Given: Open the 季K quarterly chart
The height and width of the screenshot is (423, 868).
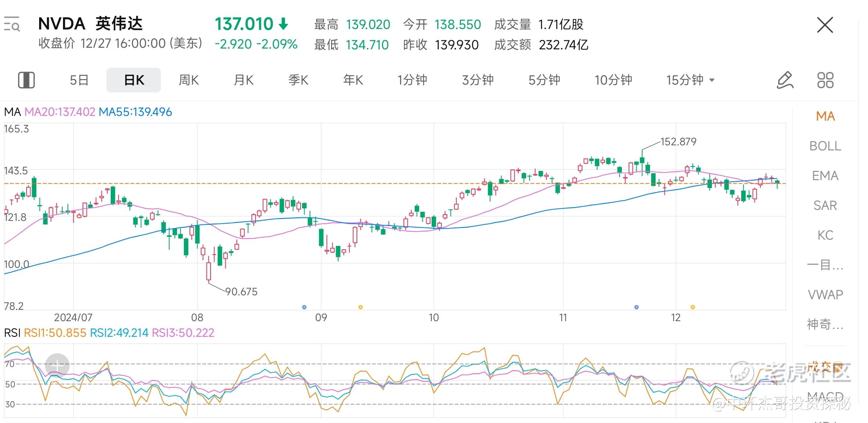Looking at the screenshot, I should [298, 80].
